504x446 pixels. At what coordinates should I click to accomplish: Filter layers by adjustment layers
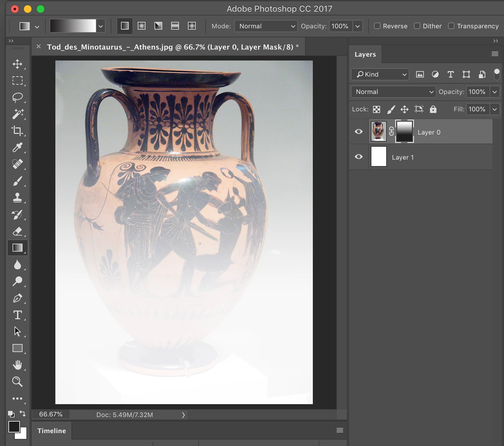click(x=435, y=74)
